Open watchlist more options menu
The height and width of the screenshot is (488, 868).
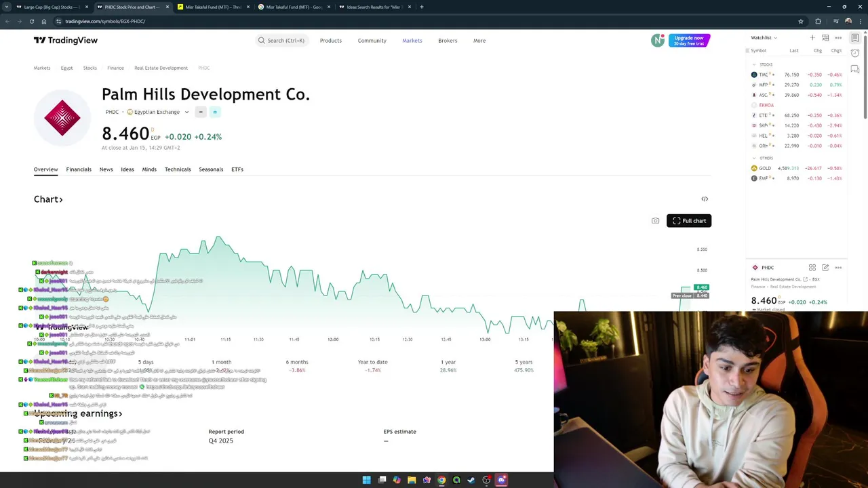(x=838, y=38)
